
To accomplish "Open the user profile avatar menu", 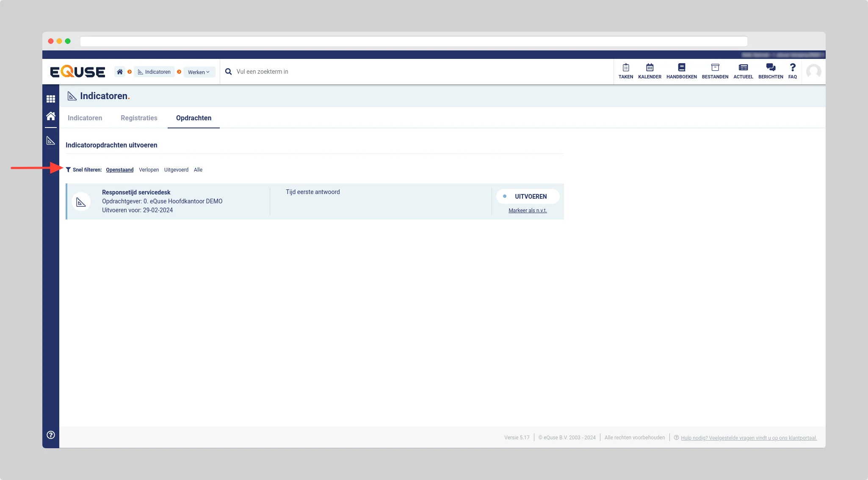I will point(813,72).
